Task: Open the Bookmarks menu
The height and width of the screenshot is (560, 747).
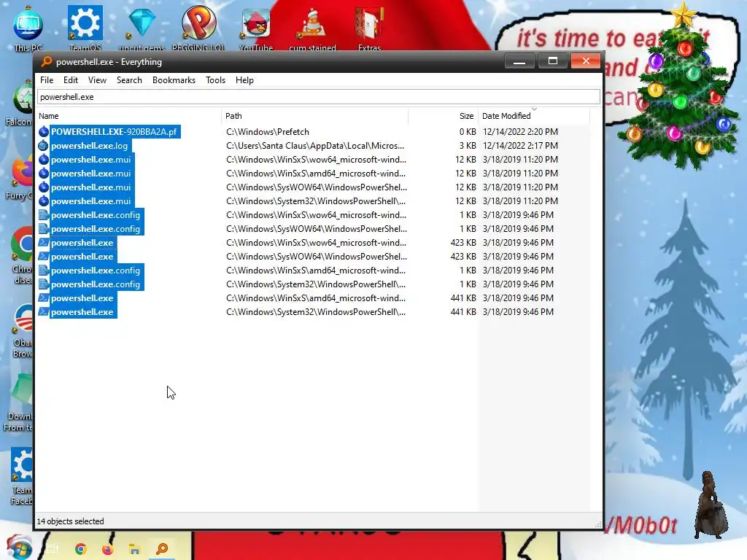Action: (174, 80)
